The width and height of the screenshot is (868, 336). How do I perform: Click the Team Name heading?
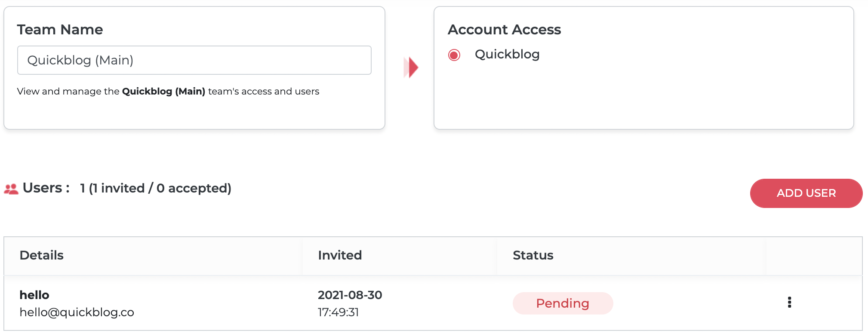[x=60, y=30]
